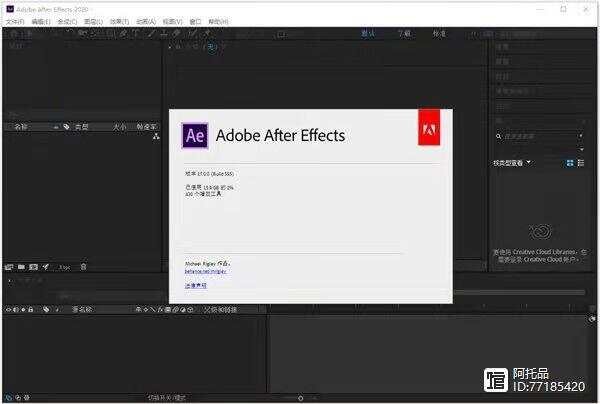Screen dimensions: 600x404
Task: Sort project items by 类型 column
Action: click(82, 127)
